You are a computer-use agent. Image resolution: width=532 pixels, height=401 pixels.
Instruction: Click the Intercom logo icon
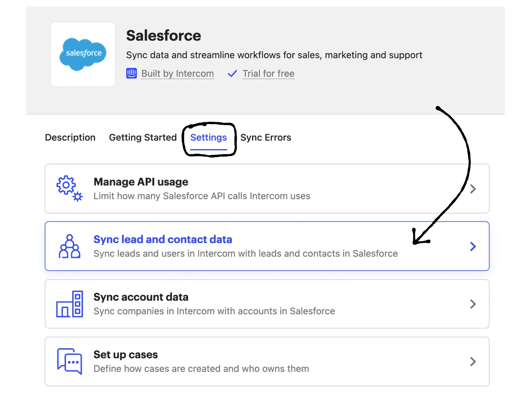click(x=131, y=73)
